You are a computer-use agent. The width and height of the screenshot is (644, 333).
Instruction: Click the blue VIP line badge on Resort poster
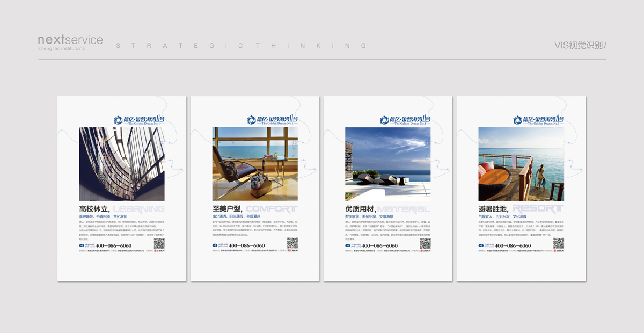486,245
